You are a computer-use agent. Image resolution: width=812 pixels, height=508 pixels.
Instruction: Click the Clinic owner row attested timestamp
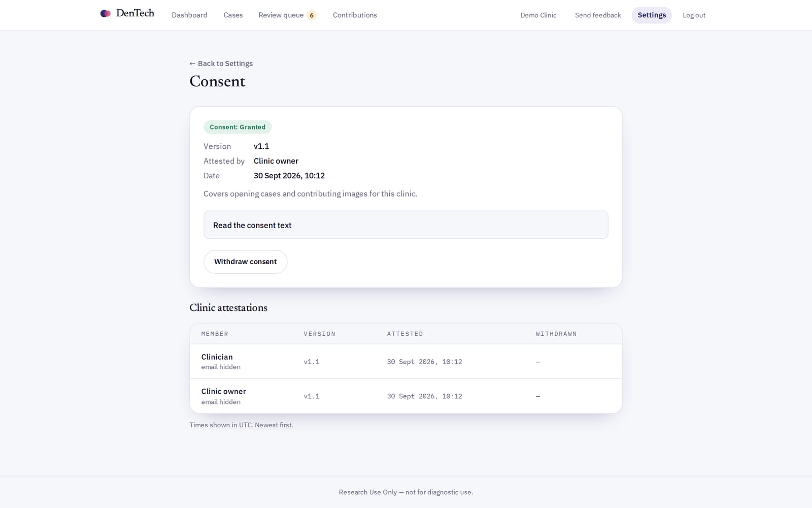[425, 396]
